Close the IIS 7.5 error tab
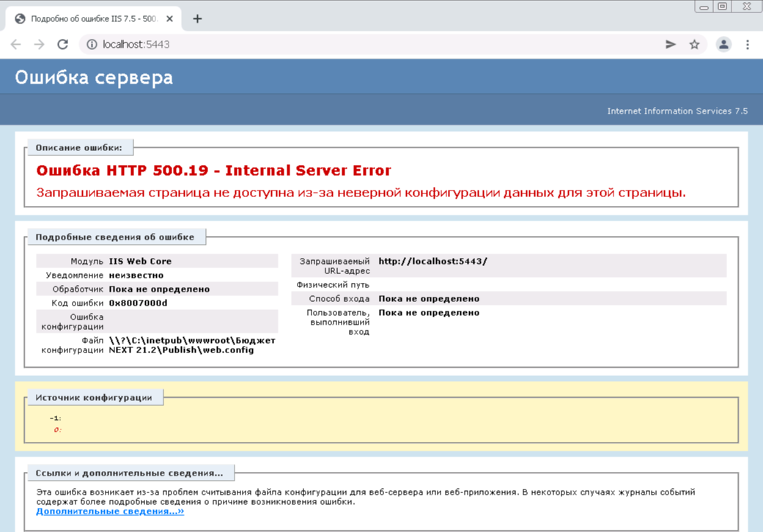 (169, 18)
